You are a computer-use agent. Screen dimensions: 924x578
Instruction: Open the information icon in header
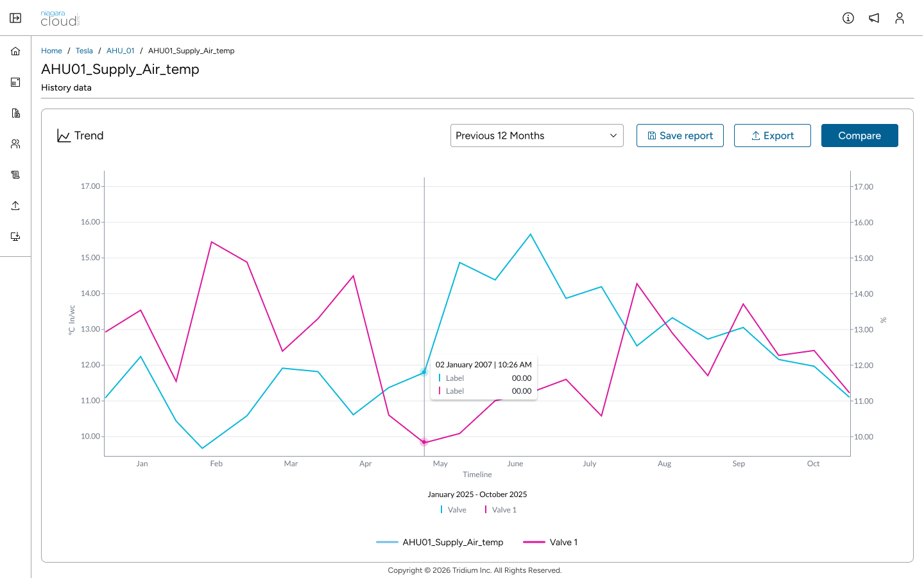[x=848, y=18]
